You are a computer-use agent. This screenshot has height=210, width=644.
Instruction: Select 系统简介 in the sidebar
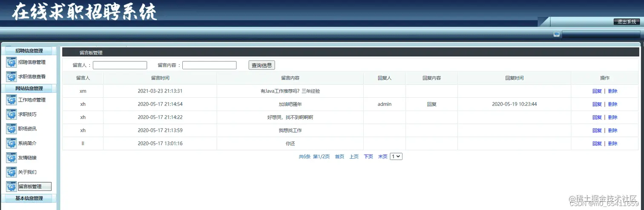27,143
